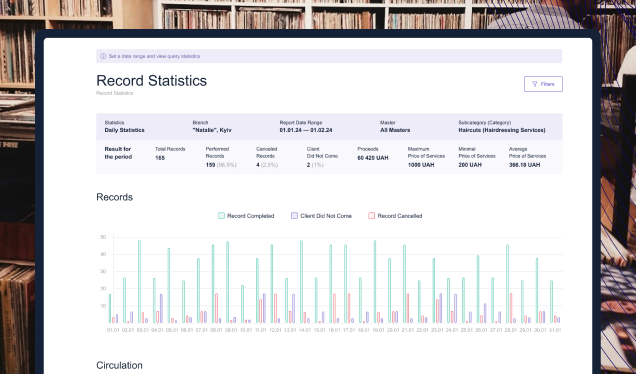
Task: Click the Performed Records value '159'
Action: pos(211,165)
